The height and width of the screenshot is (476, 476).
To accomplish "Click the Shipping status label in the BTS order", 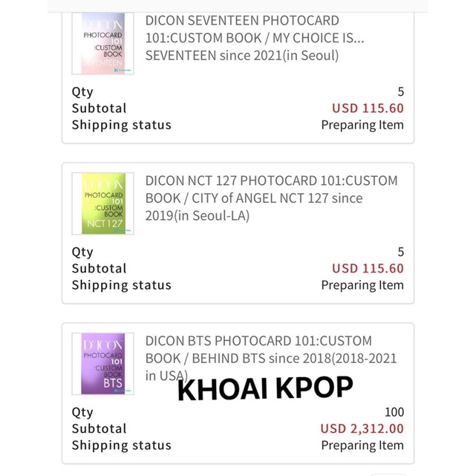I will click(121, 446).
